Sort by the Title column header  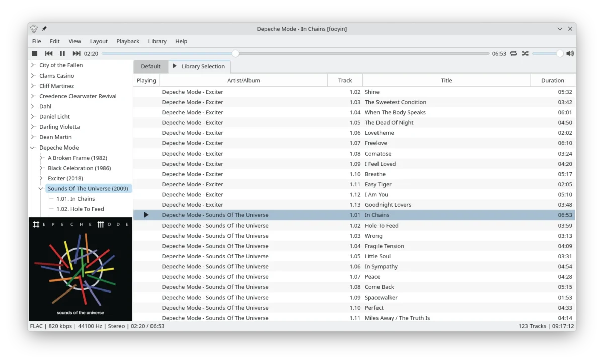[446, 80]
